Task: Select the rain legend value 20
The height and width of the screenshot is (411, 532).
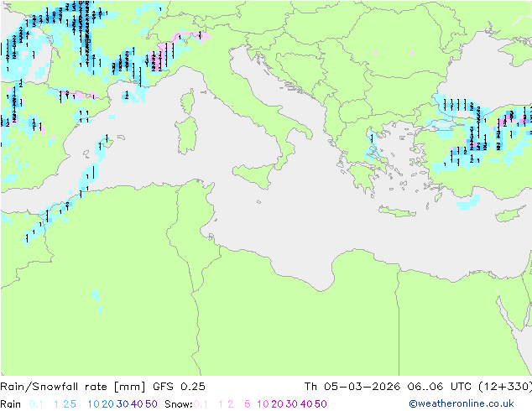Action: point(108,404)
